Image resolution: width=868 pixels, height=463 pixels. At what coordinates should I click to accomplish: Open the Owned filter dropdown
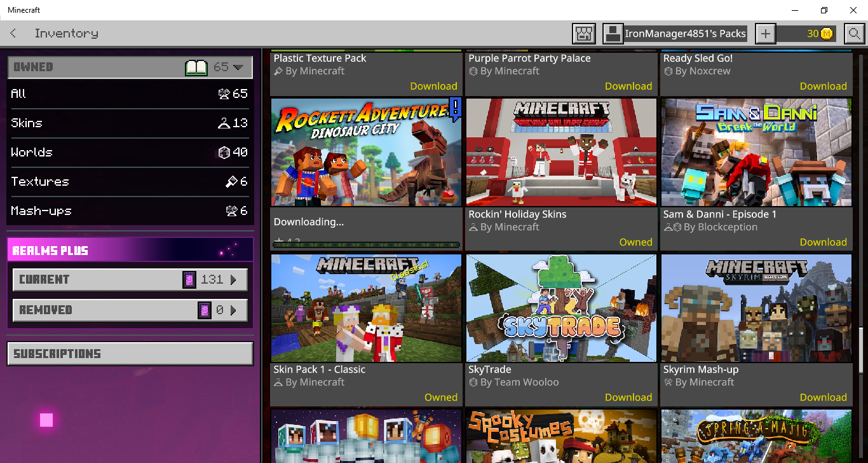[130, 67]
